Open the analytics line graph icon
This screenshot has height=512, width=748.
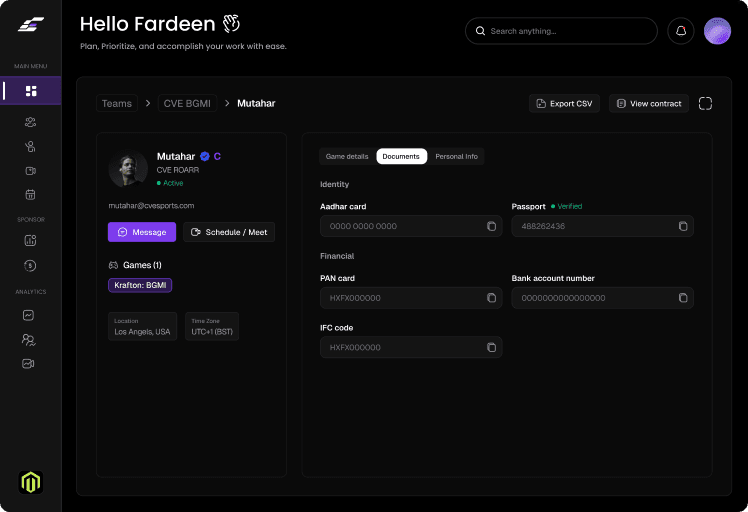tap(29, 315)
